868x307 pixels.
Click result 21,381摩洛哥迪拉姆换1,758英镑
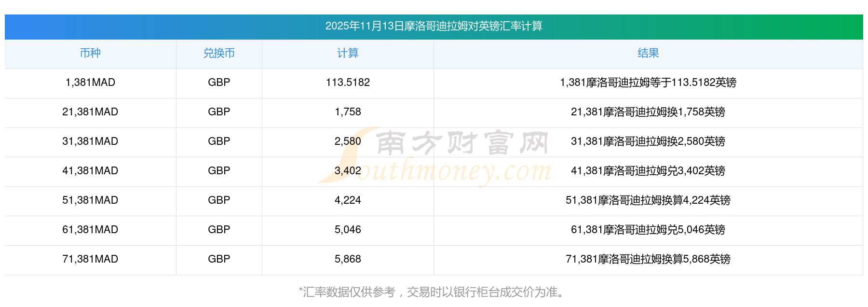[648, 112]
